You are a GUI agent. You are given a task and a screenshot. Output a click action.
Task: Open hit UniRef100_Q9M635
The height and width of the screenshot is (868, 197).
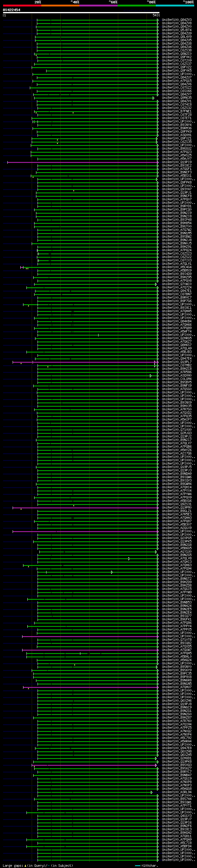tap(177, 98)
